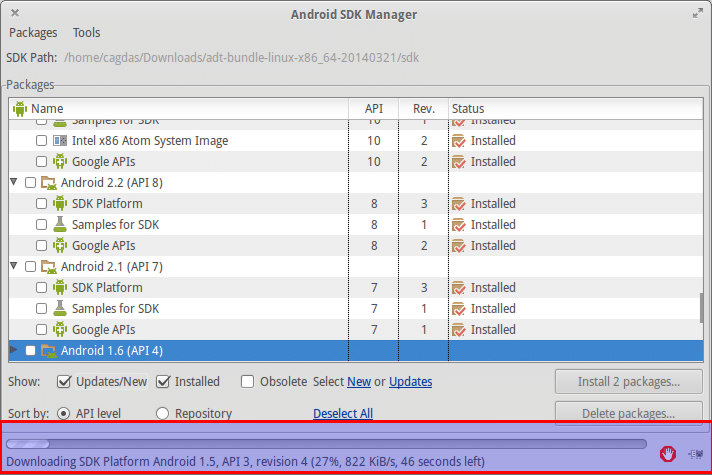Sort packages by Repository
712x475 pixels.
pyautogui.click(x=163, y=414)
